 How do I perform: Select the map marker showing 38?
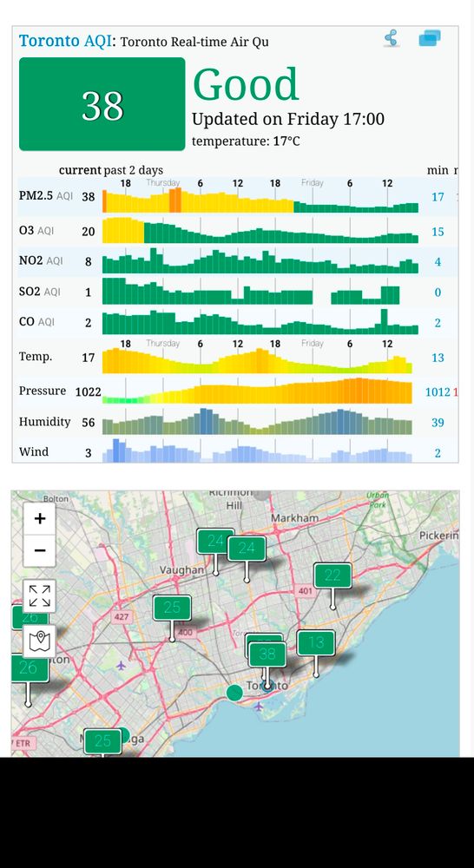click(x=267, y=654)
